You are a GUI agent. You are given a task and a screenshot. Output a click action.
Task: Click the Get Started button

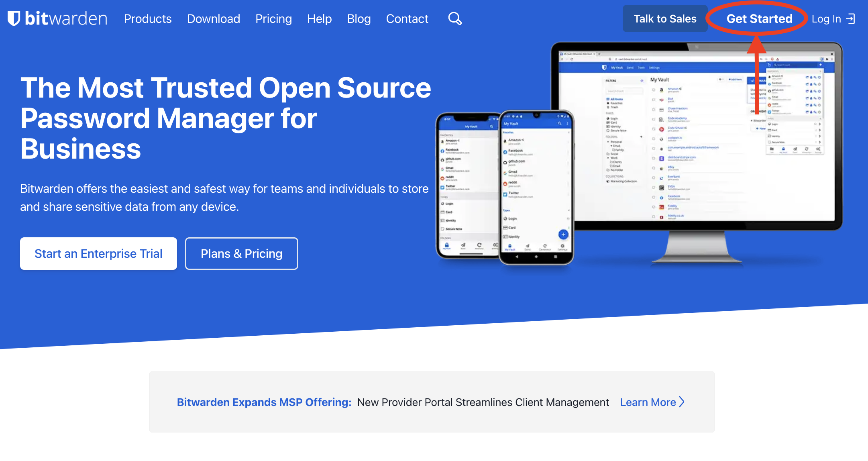[759, 18]
